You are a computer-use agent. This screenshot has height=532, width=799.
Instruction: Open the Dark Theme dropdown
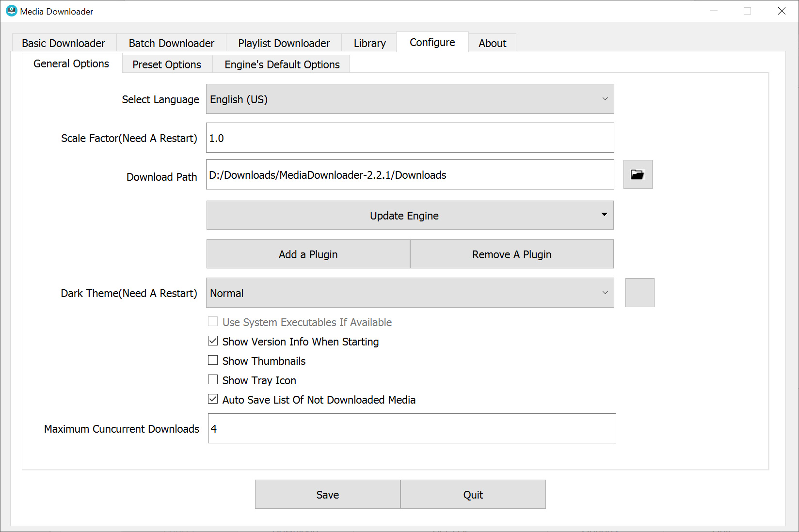point(410,293)
